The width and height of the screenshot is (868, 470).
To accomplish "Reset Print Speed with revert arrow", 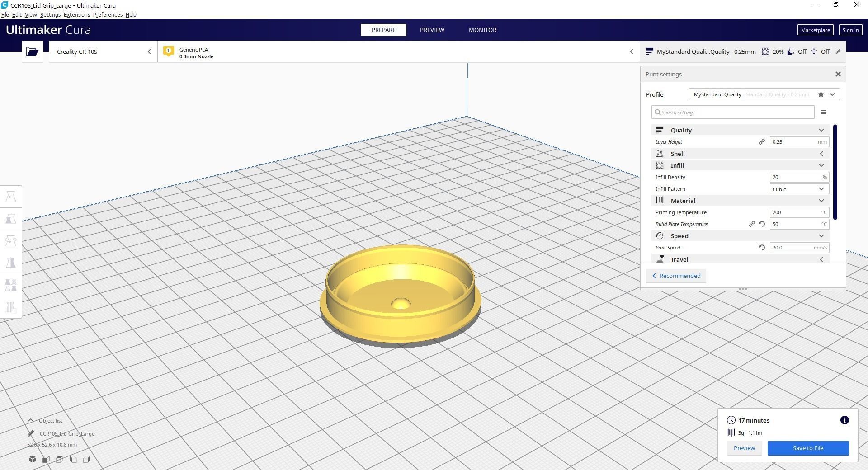I will (x=762, y=248).
